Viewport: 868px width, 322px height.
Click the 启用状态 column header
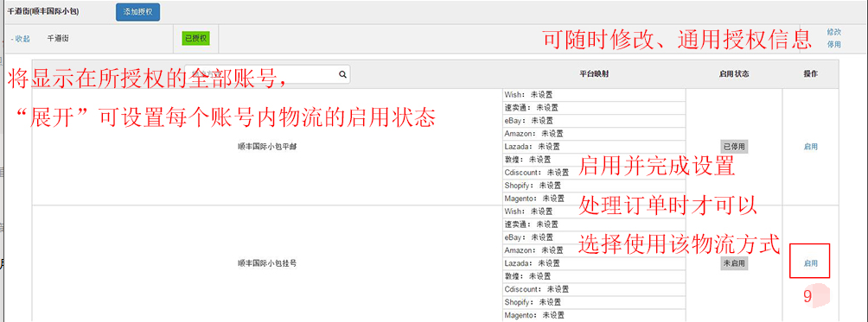coord(734,74)
